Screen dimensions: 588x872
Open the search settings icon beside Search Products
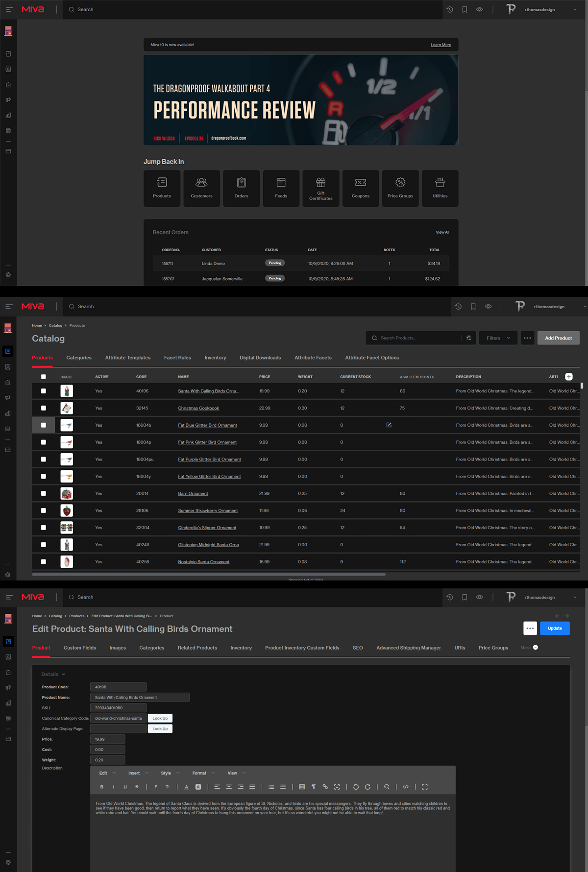469,338
